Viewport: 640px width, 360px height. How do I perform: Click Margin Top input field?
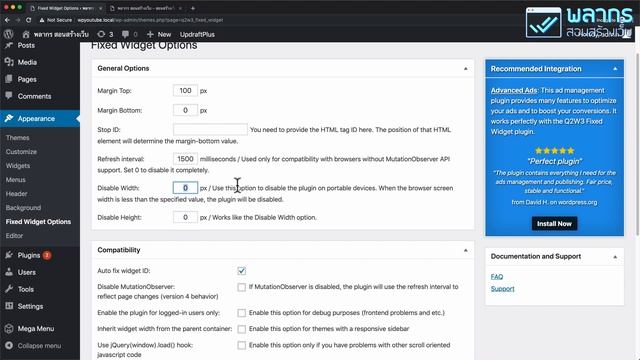(x=185, y=91)
